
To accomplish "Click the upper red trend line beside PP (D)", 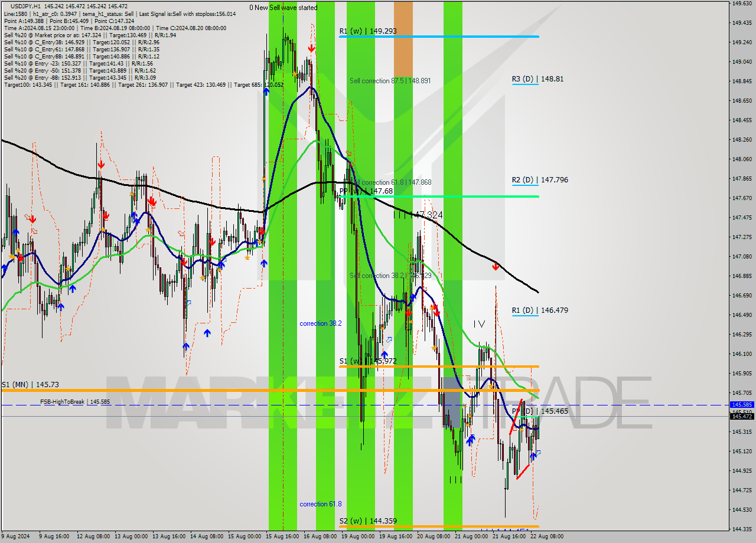I will tap(516, 417).
